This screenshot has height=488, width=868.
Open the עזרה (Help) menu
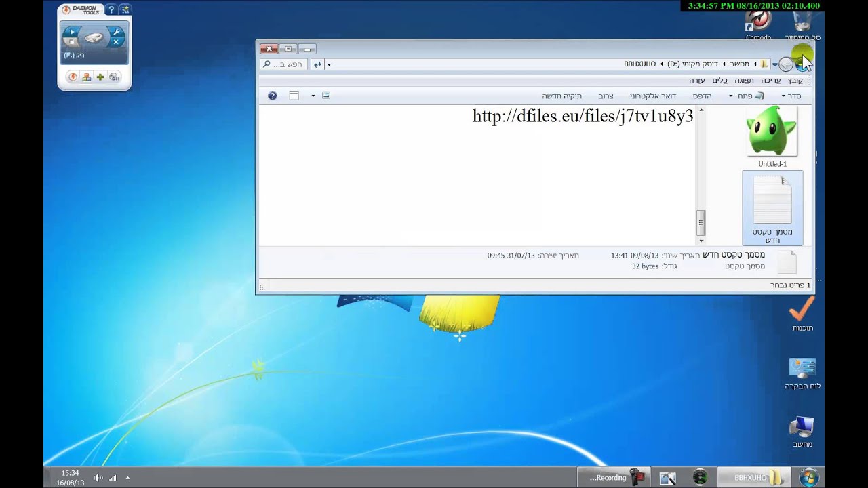pyautogui.click(x=697, y=80)
